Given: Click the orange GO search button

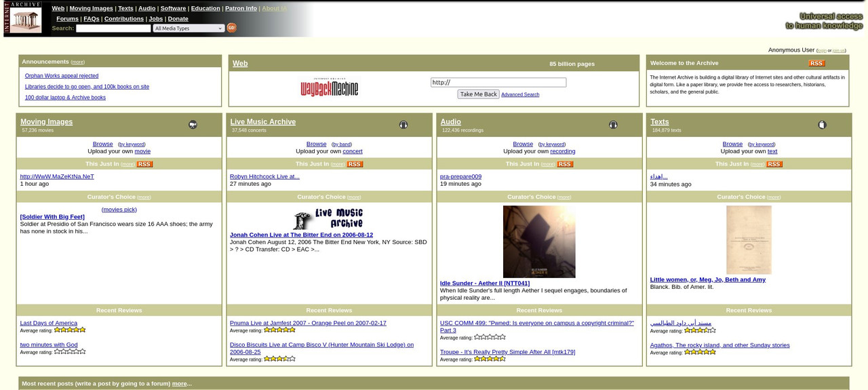Looking at the screenshot, I should click(x=232, y=28).
